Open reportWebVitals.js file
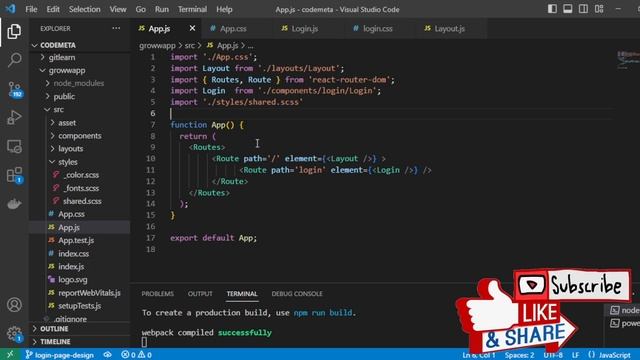640x360 pixels. point(80,293)
